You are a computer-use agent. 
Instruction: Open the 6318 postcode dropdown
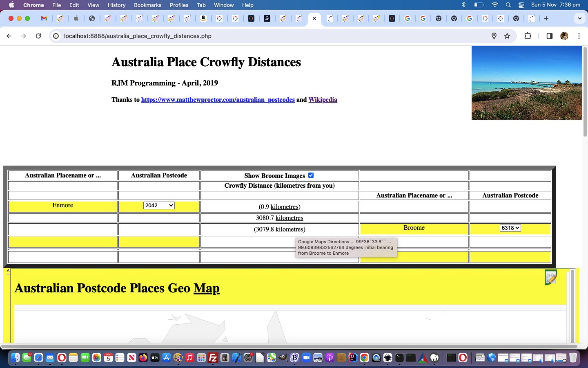(x=510, y=228)
